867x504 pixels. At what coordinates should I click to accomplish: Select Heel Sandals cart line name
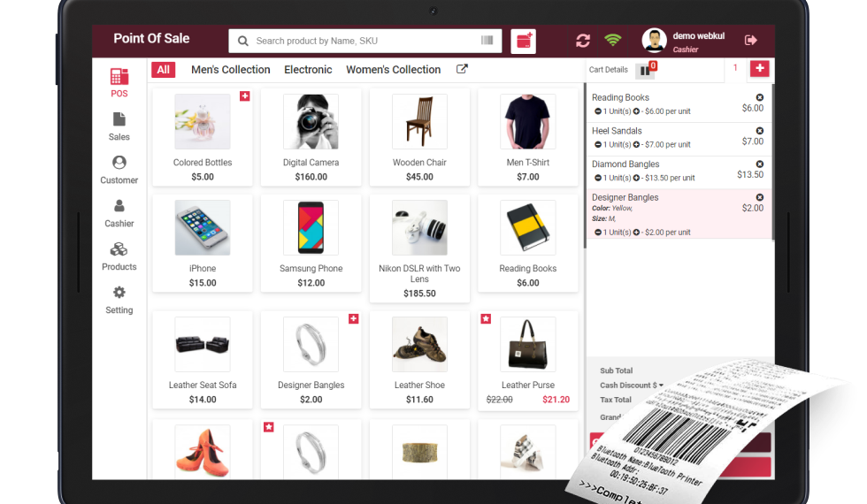[617, 131]
